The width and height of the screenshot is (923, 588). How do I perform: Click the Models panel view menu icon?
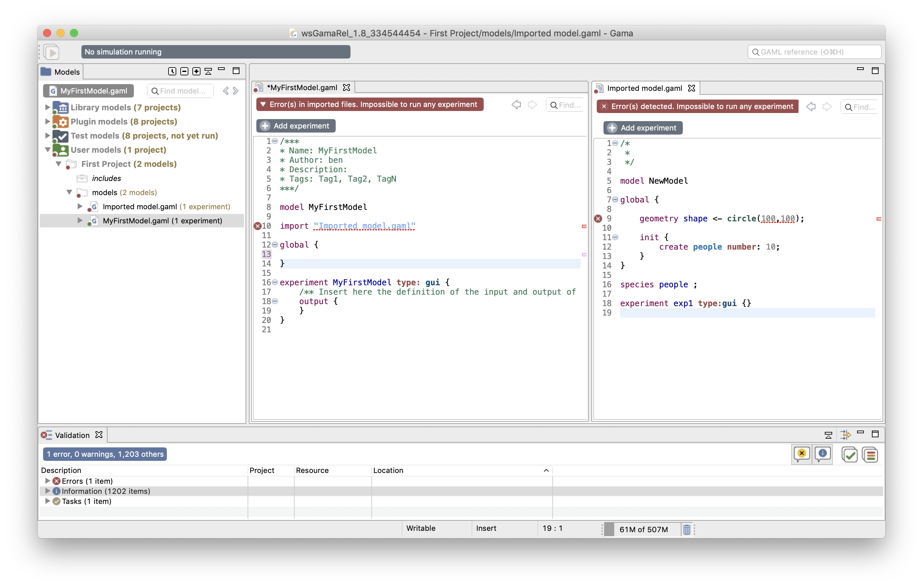(208, 71)
